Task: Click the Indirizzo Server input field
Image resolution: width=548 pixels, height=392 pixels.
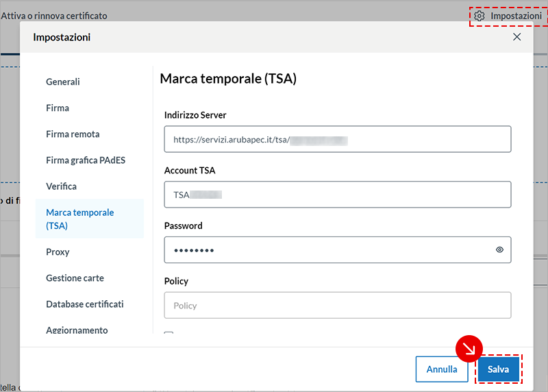Action: coord(337,139)
